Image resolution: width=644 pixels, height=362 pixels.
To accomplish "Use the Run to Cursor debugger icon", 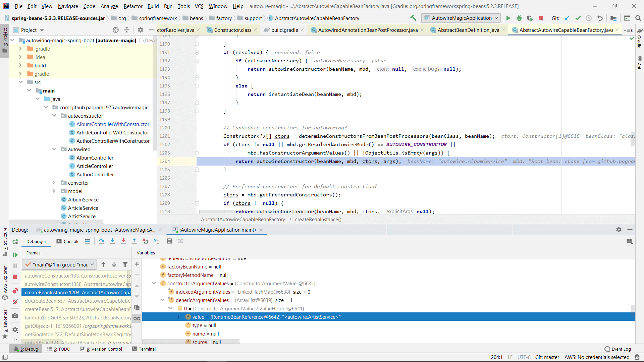I will 156,241.
